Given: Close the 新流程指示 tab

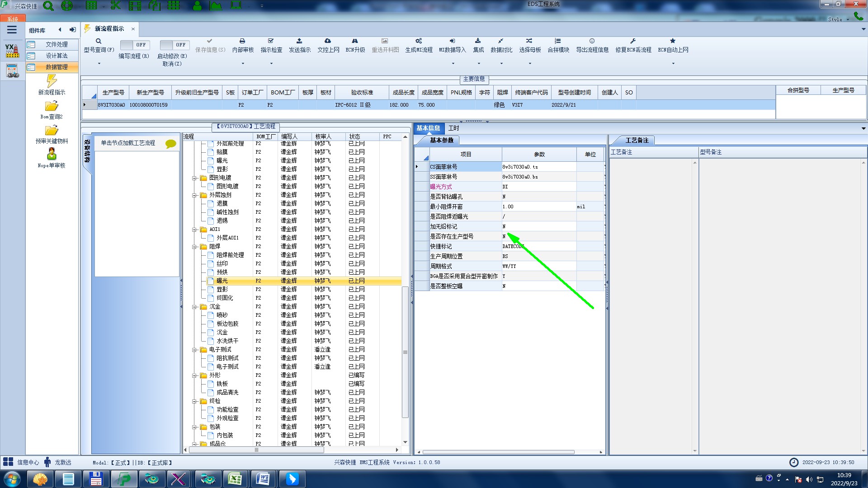Looking at the screenshot, I should [133, 29].
